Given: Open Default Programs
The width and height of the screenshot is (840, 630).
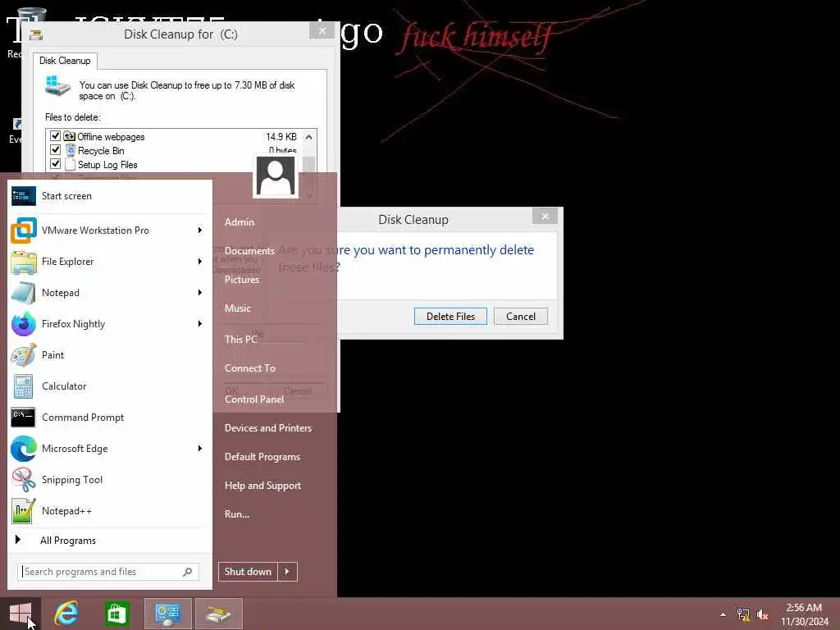Looking at the screenshot, I should tap(262, 458).
